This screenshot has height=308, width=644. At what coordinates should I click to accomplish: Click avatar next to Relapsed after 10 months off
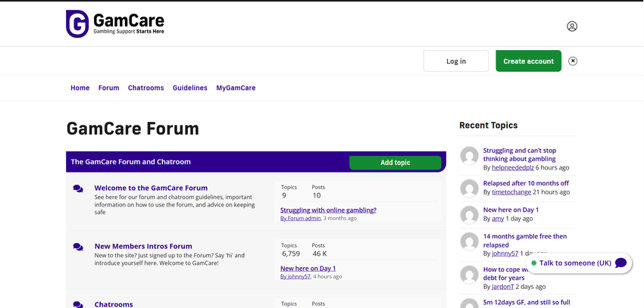[469, 188]
